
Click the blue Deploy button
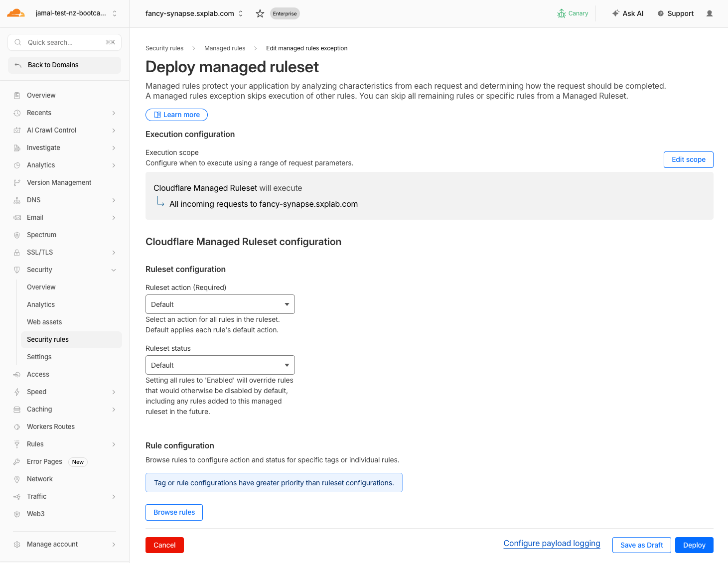pos(694,545)
